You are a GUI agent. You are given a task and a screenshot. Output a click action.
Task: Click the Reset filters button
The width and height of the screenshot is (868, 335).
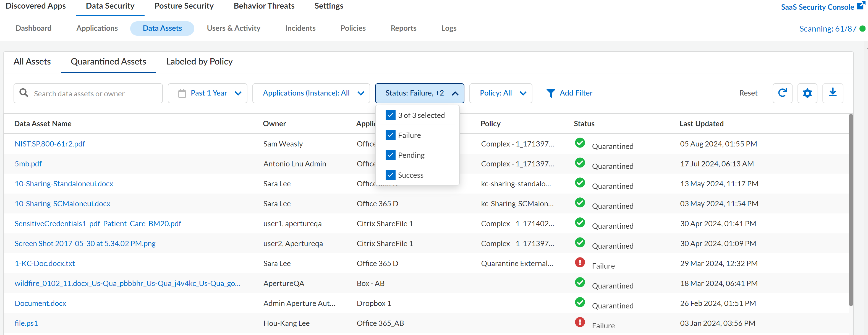pyautogui.click(x=748, y=93)
